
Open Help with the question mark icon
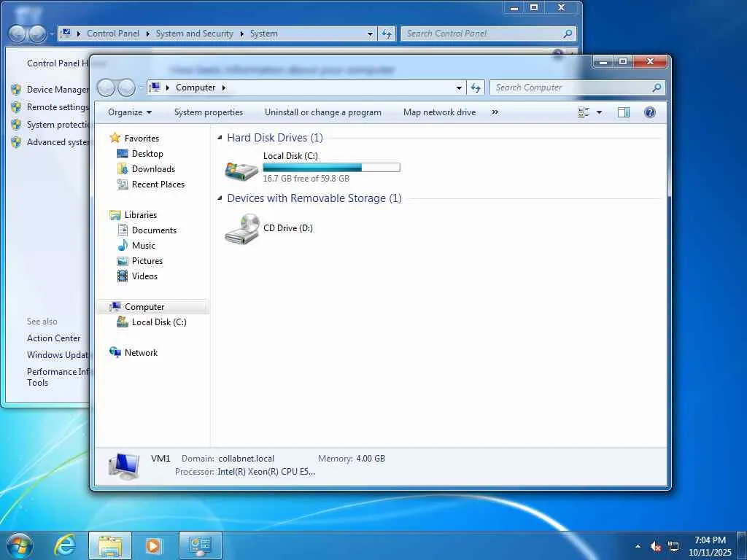pyautogui.click(x=649, y=112)
